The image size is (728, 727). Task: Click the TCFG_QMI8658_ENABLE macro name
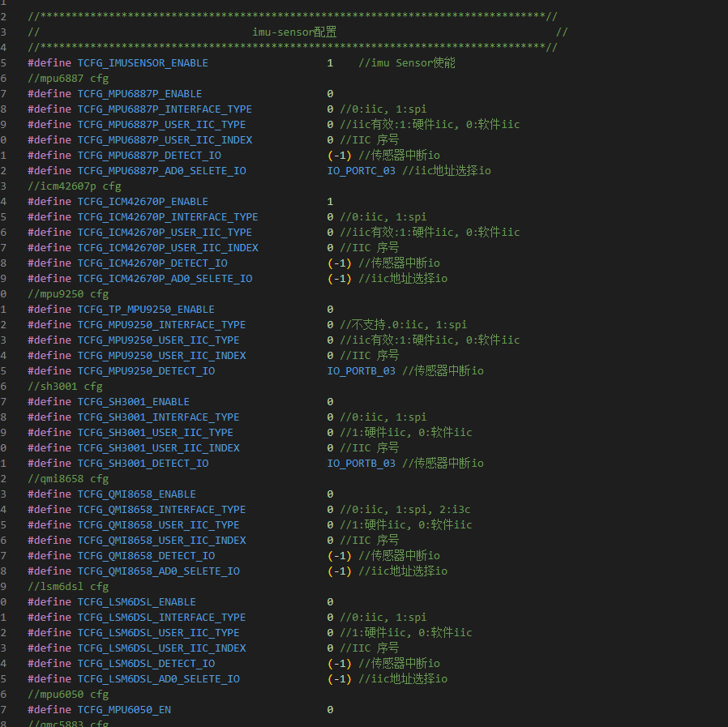click(x=136, y=494)
